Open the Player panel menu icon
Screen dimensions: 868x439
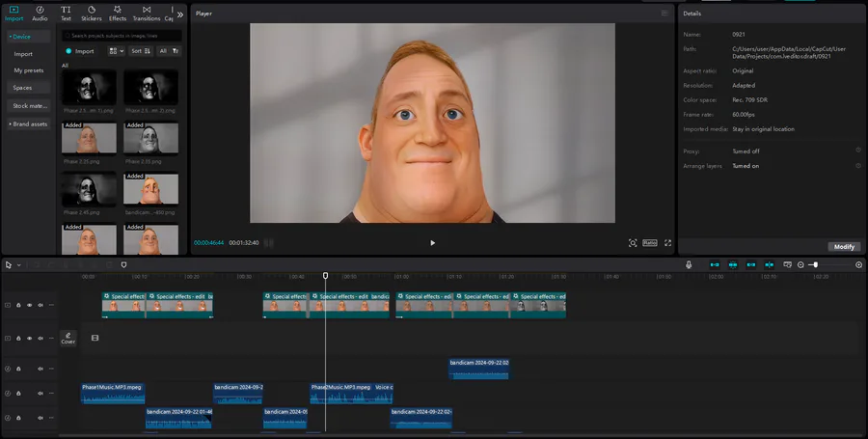click(665, 14)
